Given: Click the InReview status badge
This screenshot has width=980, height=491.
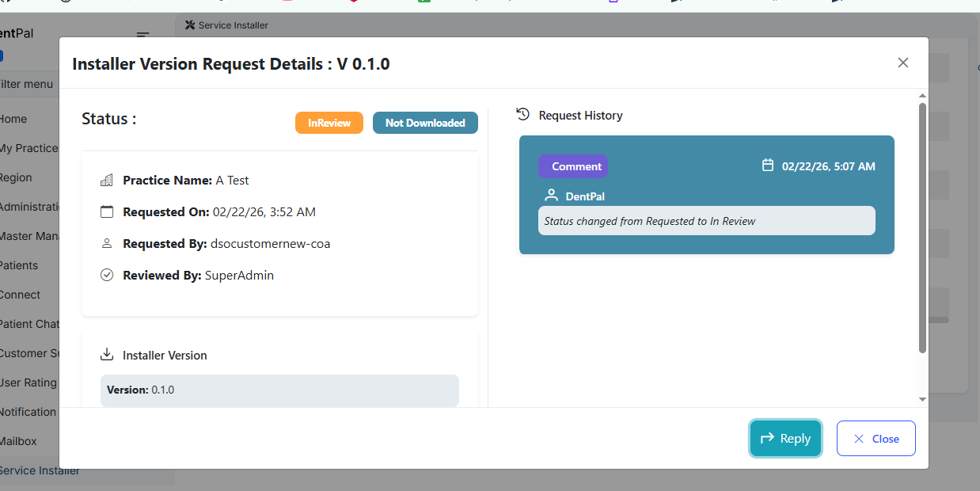Looking at the screenshot, I should 329,123.
